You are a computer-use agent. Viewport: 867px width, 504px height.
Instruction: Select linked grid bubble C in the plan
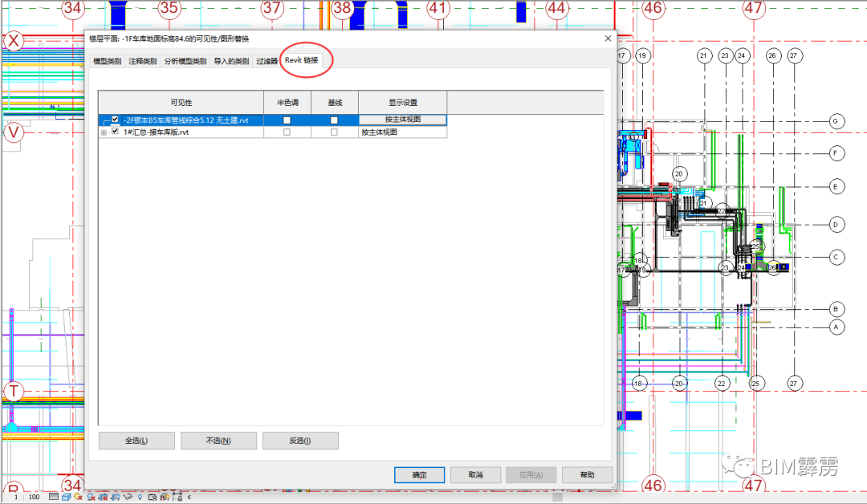[836, 257]
